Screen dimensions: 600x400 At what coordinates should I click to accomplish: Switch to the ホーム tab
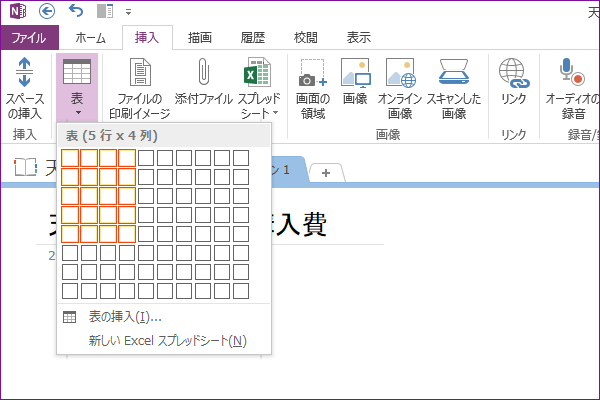90,38
